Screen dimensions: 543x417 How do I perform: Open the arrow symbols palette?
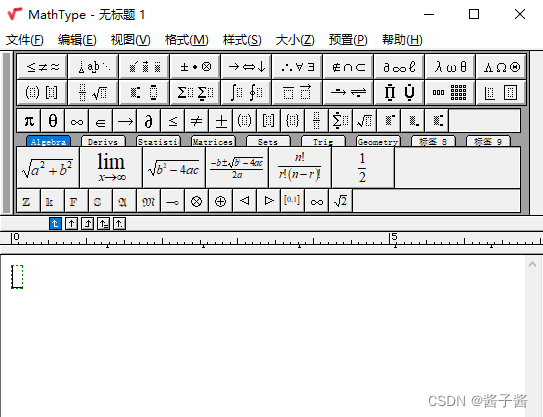246,67
